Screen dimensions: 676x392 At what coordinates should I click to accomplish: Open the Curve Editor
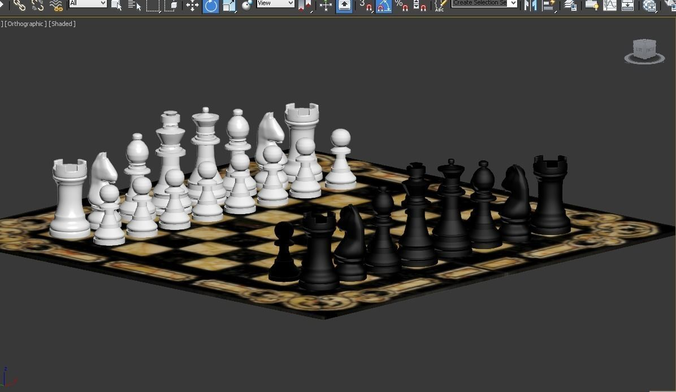[610, 6]
